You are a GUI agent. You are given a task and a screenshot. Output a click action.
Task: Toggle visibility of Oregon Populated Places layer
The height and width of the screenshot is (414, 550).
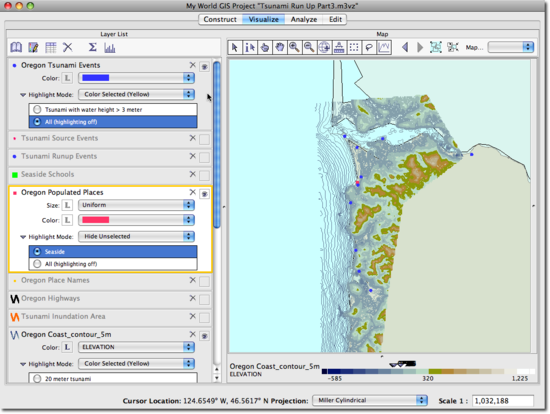[x=204, y=194]
